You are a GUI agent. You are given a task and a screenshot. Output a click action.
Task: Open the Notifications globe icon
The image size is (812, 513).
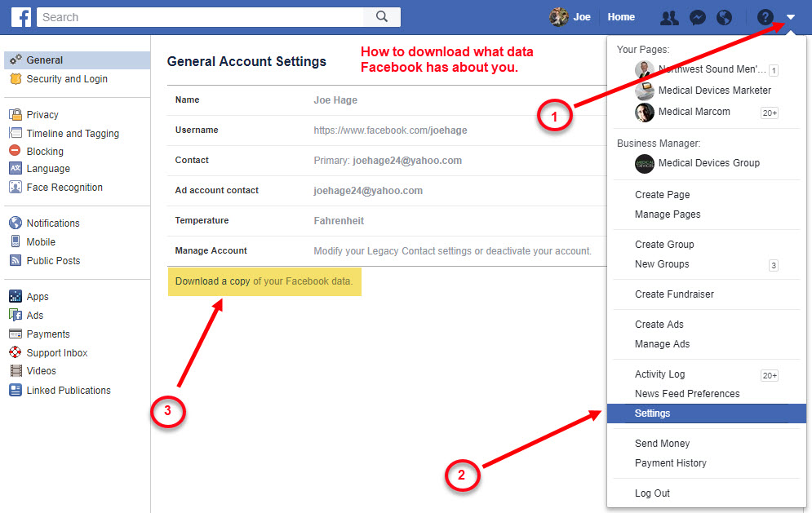[724, 18]
